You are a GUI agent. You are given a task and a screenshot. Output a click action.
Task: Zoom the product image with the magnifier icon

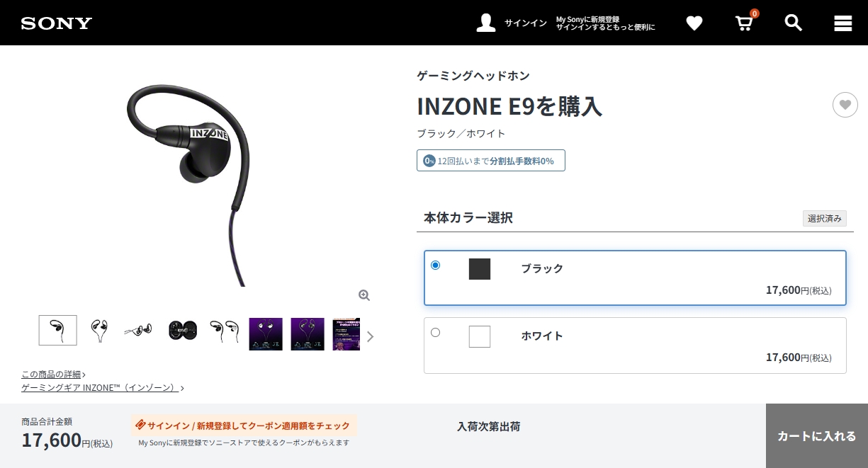pyautogui.click(x=364, y=295)
